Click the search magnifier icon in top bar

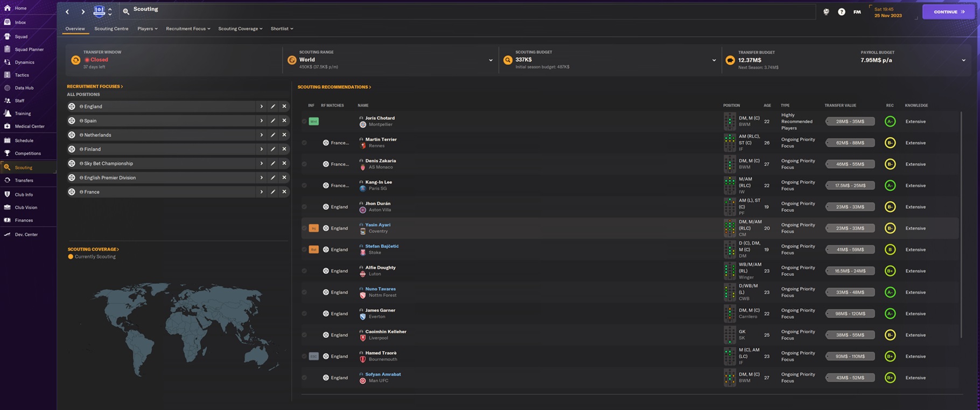[x=126, y=11]
